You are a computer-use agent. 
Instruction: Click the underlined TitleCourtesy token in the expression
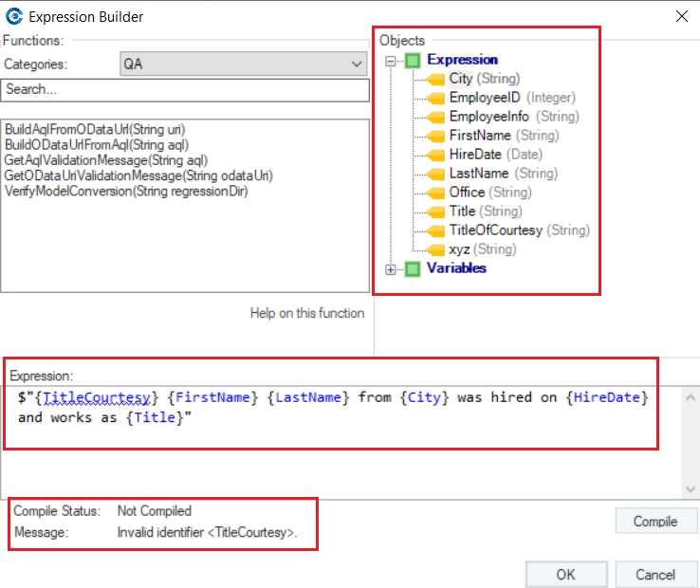(x=97, y=397)
